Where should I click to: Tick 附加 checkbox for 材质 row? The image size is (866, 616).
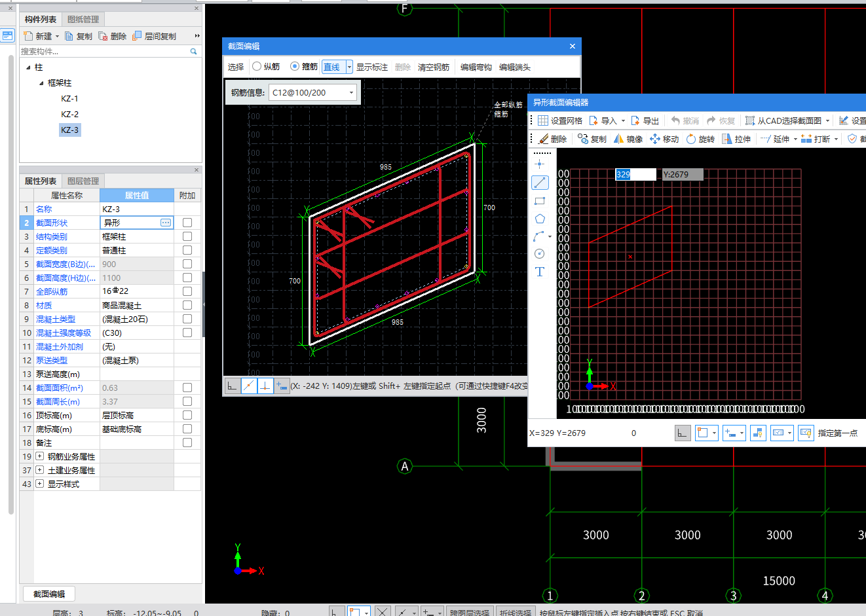[x=187, y=305]
